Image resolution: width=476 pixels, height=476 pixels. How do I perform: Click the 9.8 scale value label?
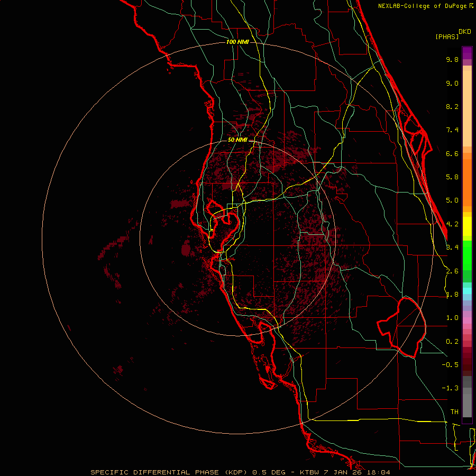pyautogui.click(x=452, y=60)
